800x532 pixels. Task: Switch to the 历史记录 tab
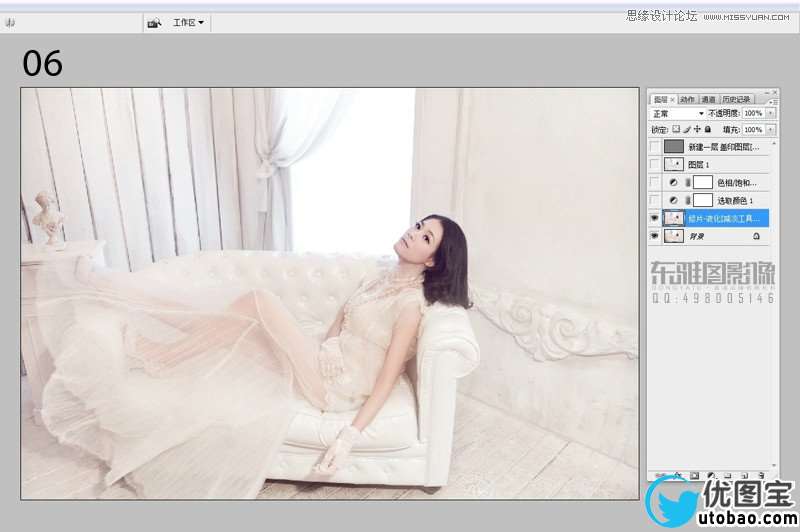tap(736, 99)
